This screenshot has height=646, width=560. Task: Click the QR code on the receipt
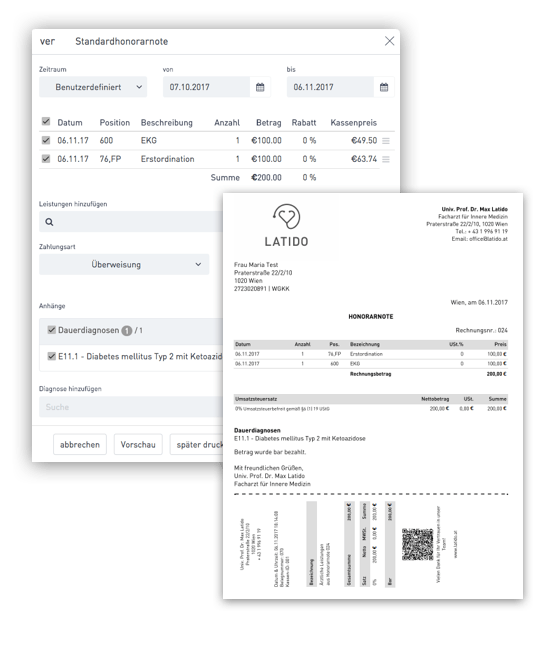click(417, 544)
